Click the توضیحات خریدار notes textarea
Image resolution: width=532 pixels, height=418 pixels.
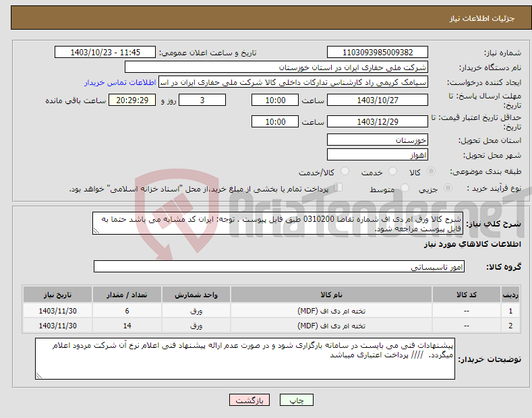pos(245,359)
